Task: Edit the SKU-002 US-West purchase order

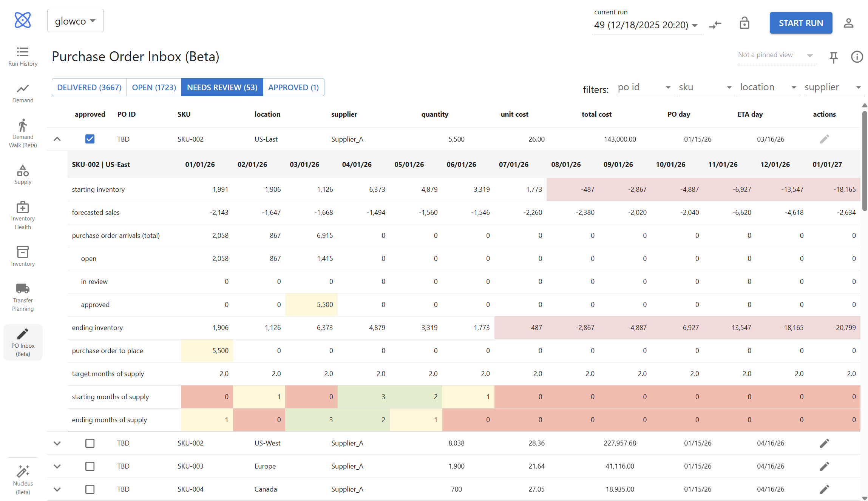Action: coord(824,443)
